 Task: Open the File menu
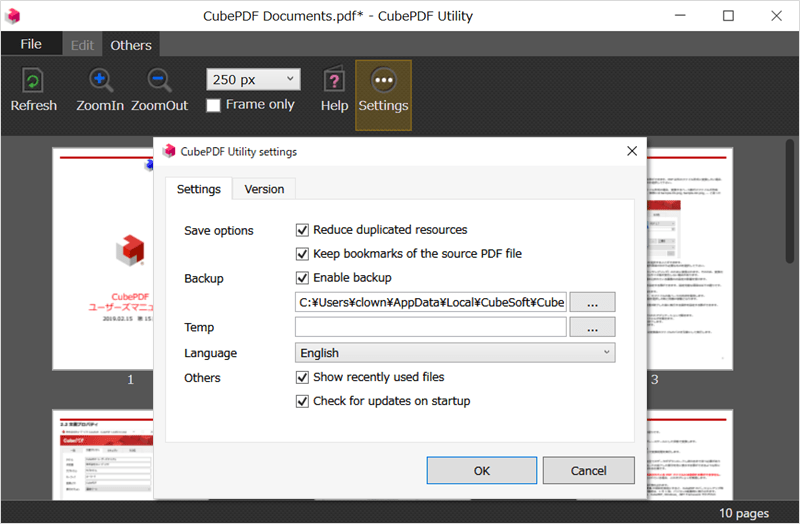point(31,44)
